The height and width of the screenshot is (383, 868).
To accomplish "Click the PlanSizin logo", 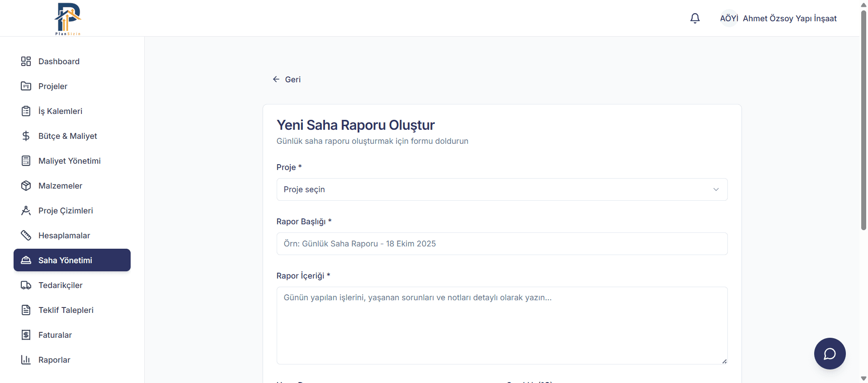I will [x=68, y=19].
